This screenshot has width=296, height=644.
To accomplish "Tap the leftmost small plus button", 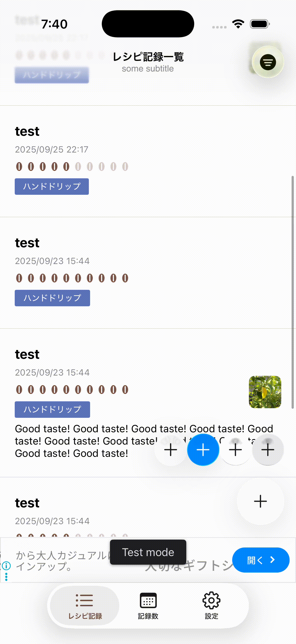I will 171,449.
